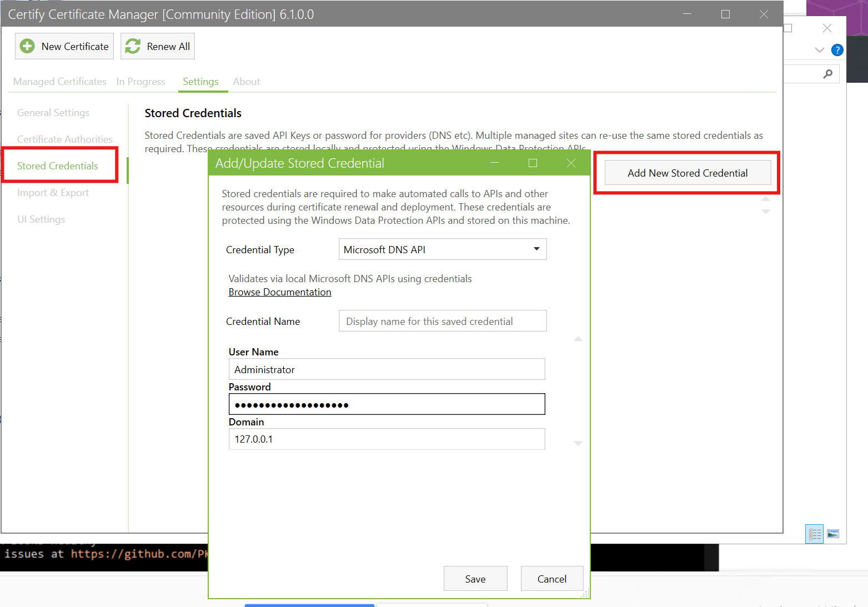The width and height of the screenshot is (868, 607).
Task: Open the About tab
Action: point(247,82)
